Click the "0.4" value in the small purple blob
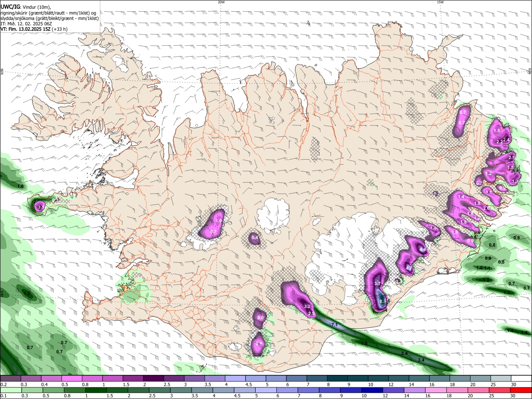Viewport: 532px width, 399px height. tap(255, 238)
